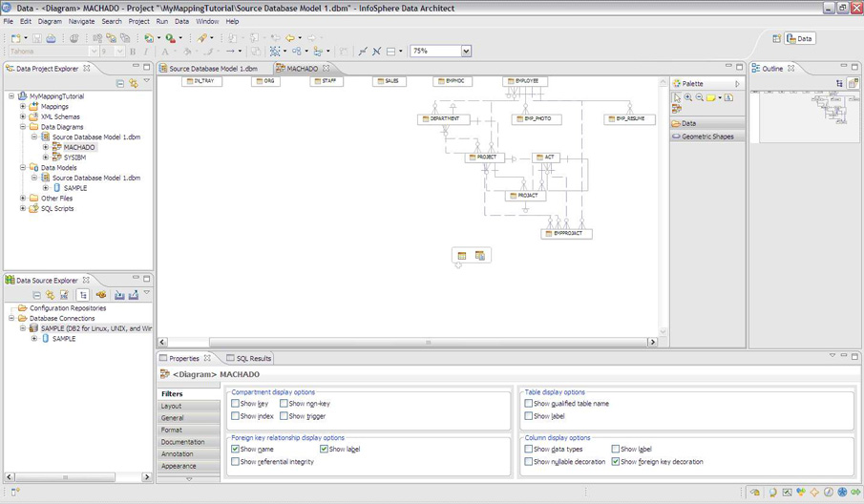This screenshot has width=864, height=504.
Task: Expand the Mappings folder
Action: tap(23, 106)
